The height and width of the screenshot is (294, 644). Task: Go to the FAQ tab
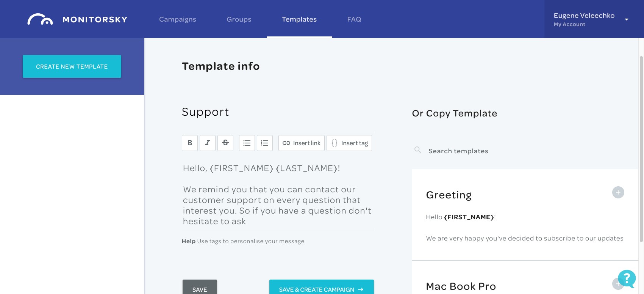pos(354,19)
